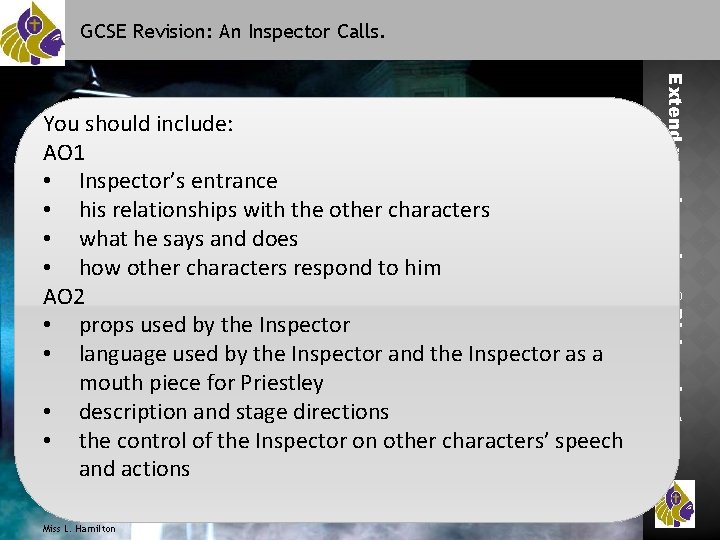The height and width of the screenshot is (540, 720).
Task: Select the 'props used by the Inspector' bullet
Action: point(214,325)
